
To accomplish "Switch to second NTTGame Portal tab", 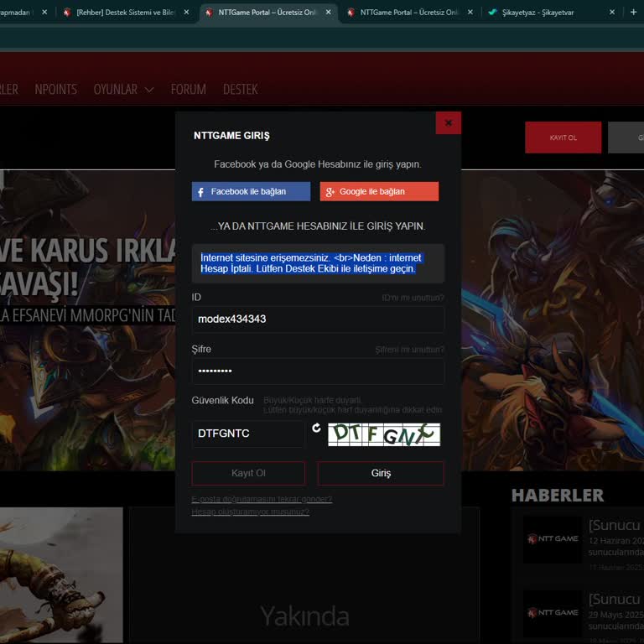I will tap(408, 13).
